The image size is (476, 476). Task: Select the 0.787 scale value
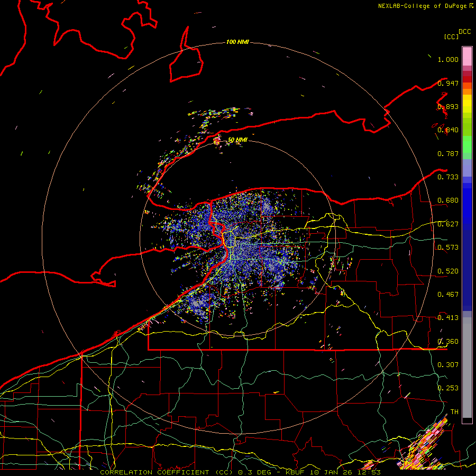[448, 153]
